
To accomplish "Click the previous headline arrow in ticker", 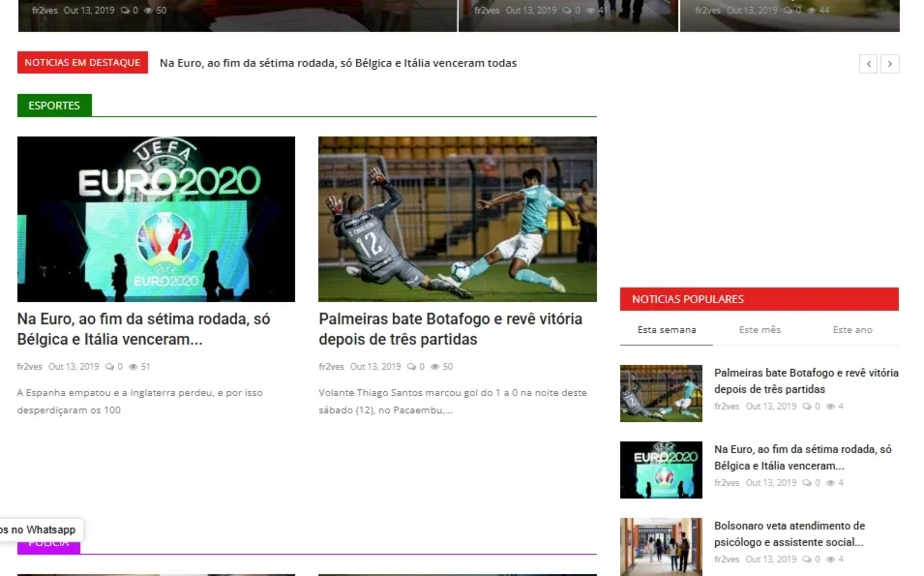I will point(868,64).
